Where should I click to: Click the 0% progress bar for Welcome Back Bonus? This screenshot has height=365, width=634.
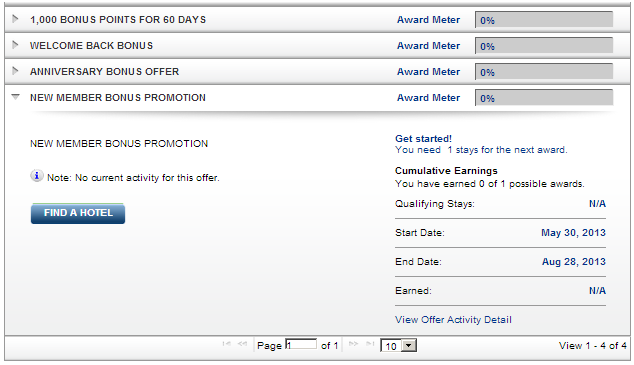pyautogui.click(x=544, y=46)
